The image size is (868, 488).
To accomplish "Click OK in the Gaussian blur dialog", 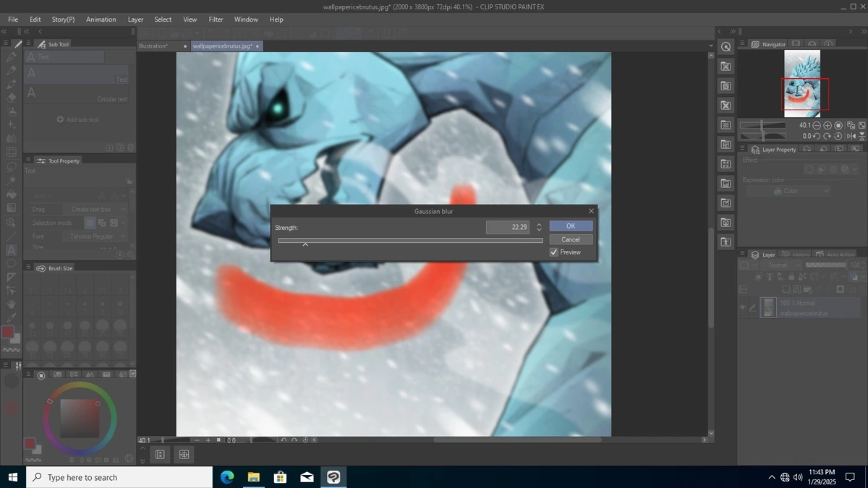I will pos(571,226).
